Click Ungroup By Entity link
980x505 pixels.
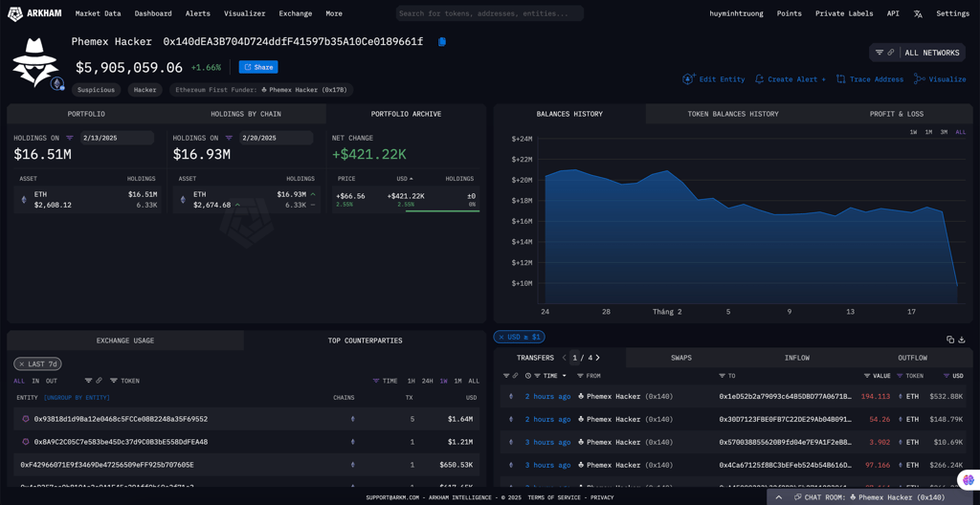(77, 398)
